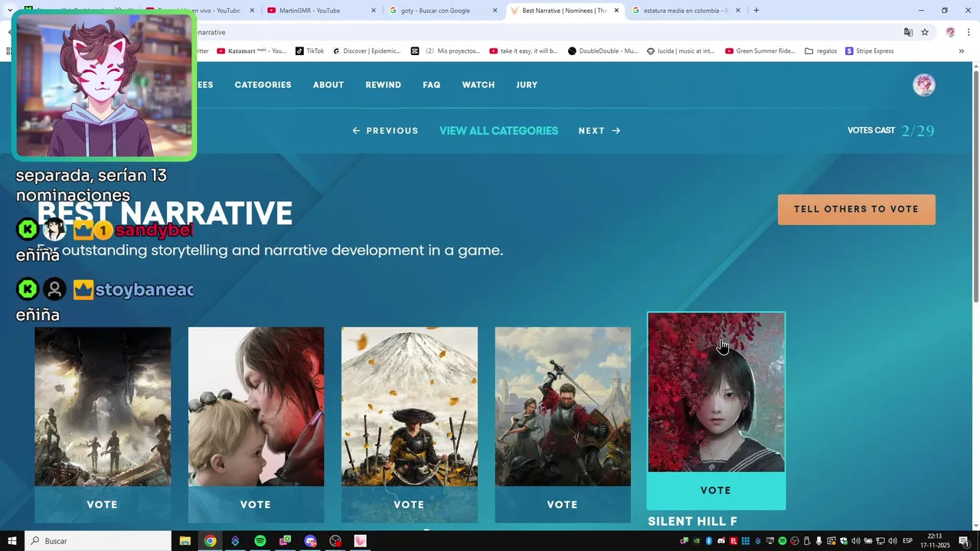Screen dimensions: 980x551
Task: Open the regalos bookmarks folder
Action: click(x=821, y=51)
